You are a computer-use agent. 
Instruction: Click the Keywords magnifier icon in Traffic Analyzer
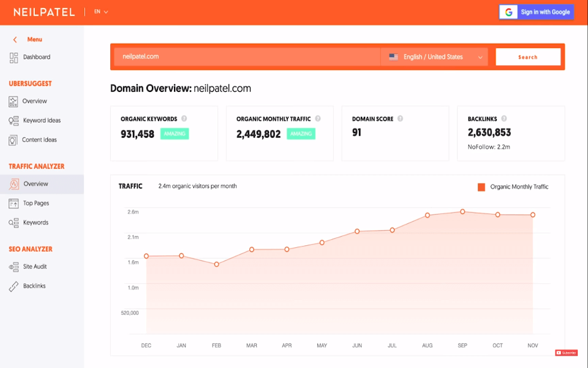click(13, 223)
